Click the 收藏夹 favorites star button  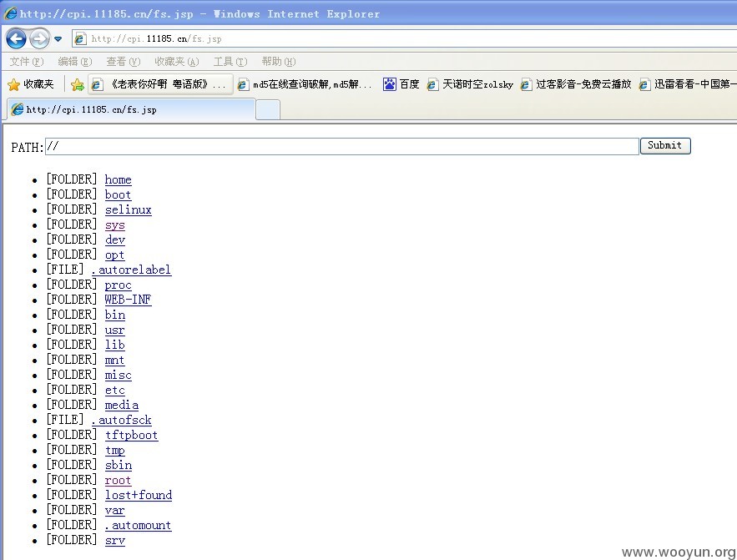[x=31, y=84]
